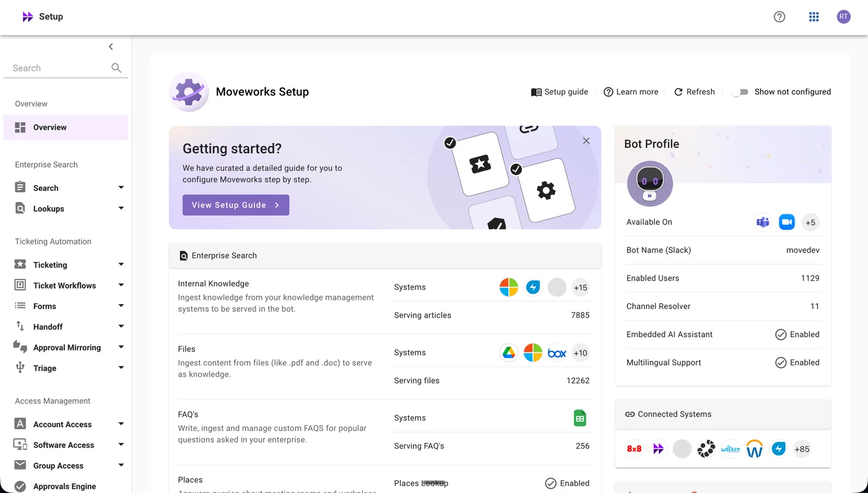868x493 pixels.
Task: Open the help question mark icon
Action: 779,17
